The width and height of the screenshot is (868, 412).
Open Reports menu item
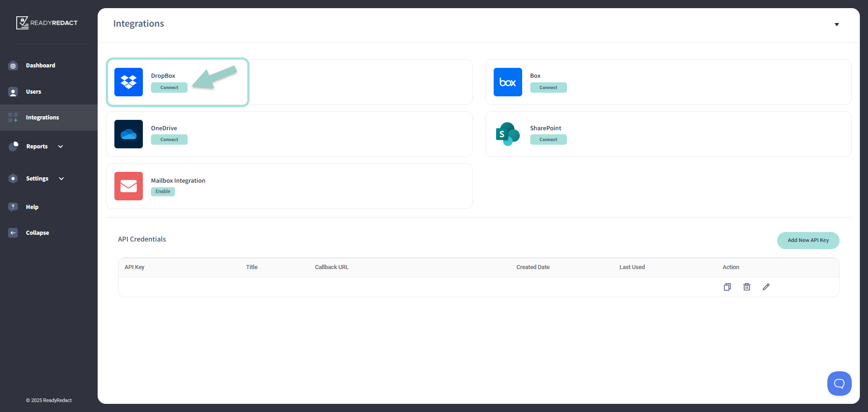click(37, 147)
